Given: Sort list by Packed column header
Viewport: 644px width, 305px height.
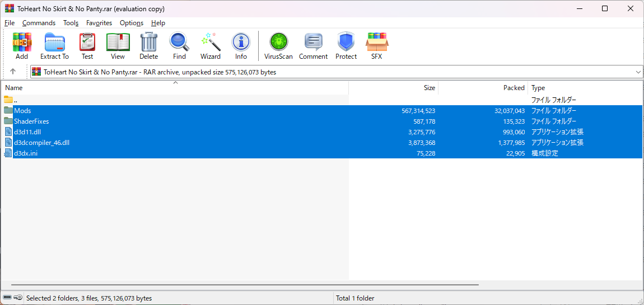Looking at the screenshot, I should [483, 88].
